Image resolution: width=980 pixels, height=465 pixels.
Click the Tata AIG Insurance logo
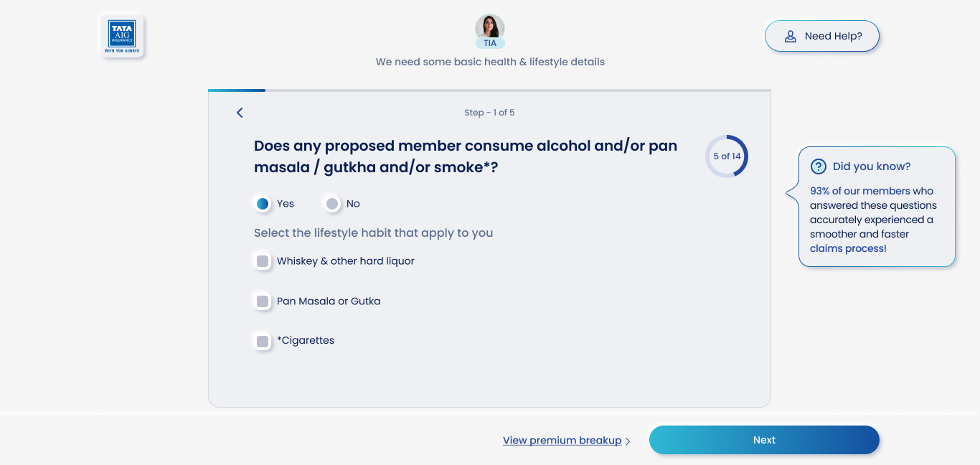122,36
